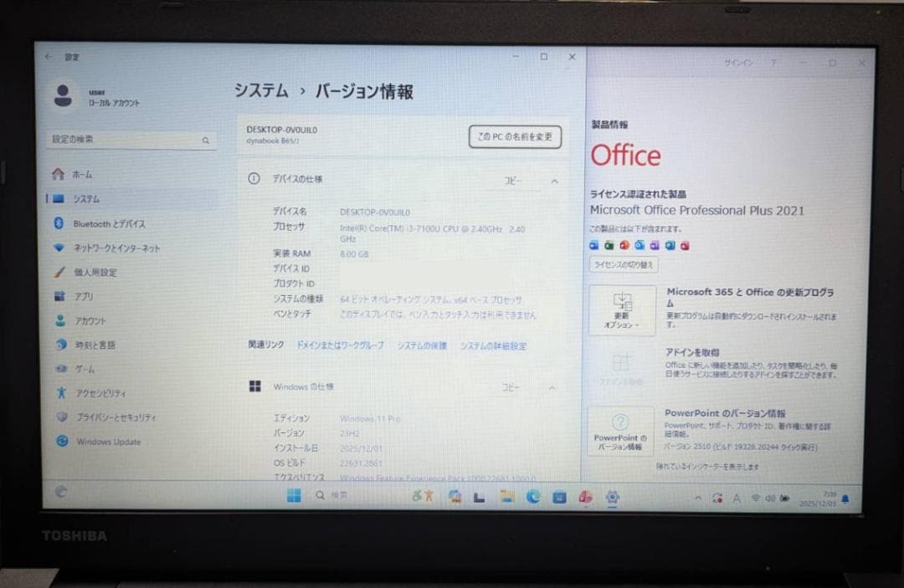
Task: Click the Outlook icon in product list
Action: 640,245
